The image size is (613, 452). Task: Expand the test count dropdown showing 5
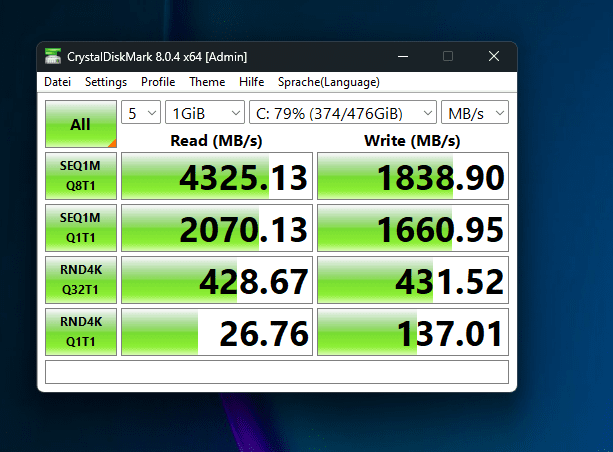point(141,113)
